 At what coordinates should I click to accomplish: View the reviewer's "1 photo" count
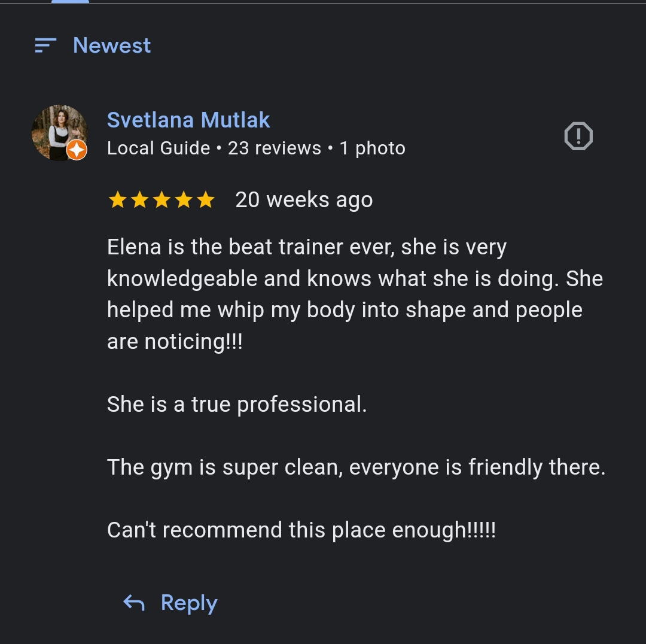tap(372, 148)
